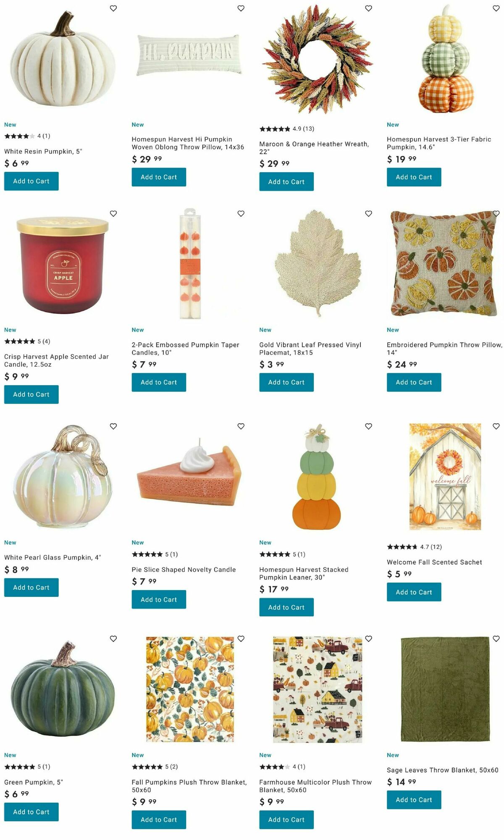Screen dimensions: 504x840
Task: Save Maroon & Orange Heather Wreath to wishlist
Action: pos(369,8)
